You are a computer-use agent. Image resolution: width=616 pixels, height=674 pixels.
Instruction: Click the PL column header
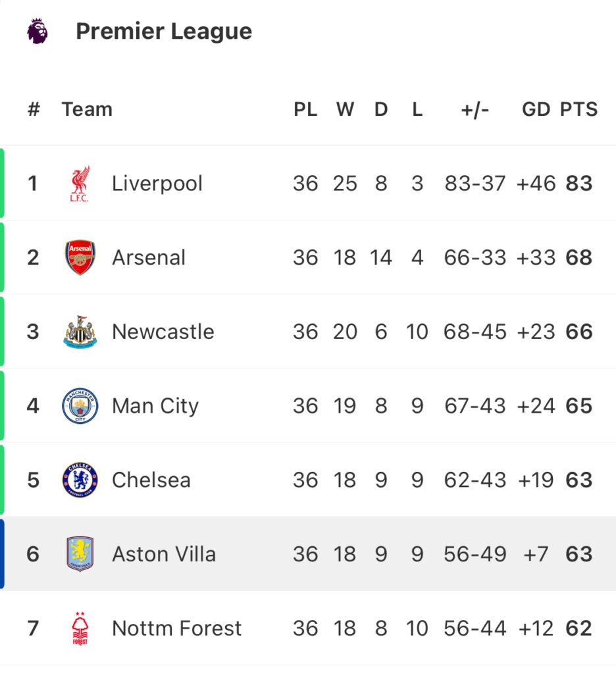[x=305, y=109]
